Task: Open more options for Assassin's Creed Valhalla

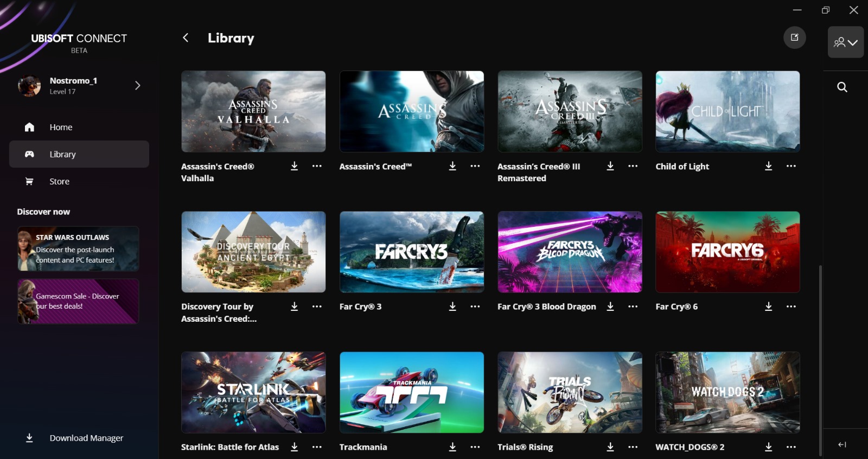Action: coord(317,166)
